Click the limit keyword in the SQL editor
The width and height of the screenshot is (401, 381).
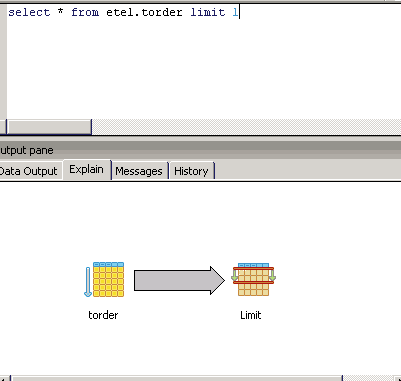pos(208,12)
